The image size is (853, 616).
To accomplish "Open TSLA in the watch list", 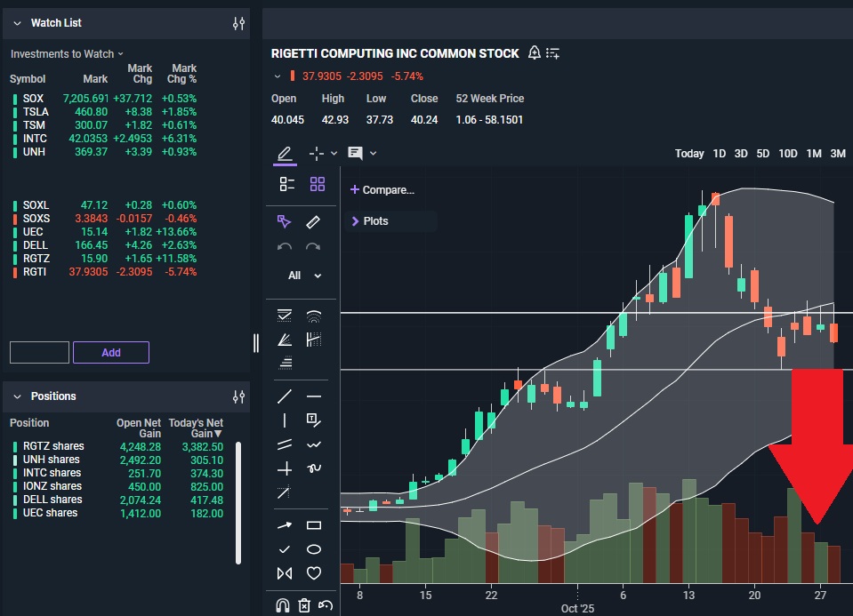I will coord(105,112).
